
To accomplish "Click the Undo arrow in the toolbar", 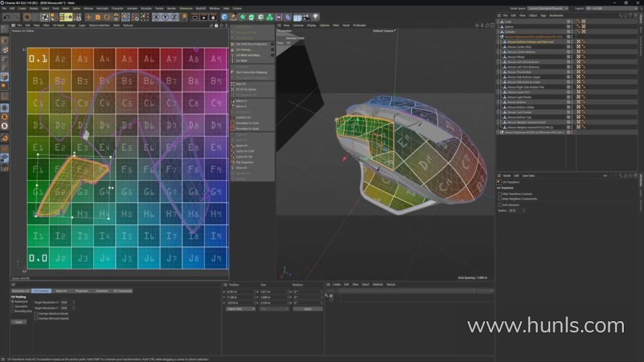I will pos(6,17).
